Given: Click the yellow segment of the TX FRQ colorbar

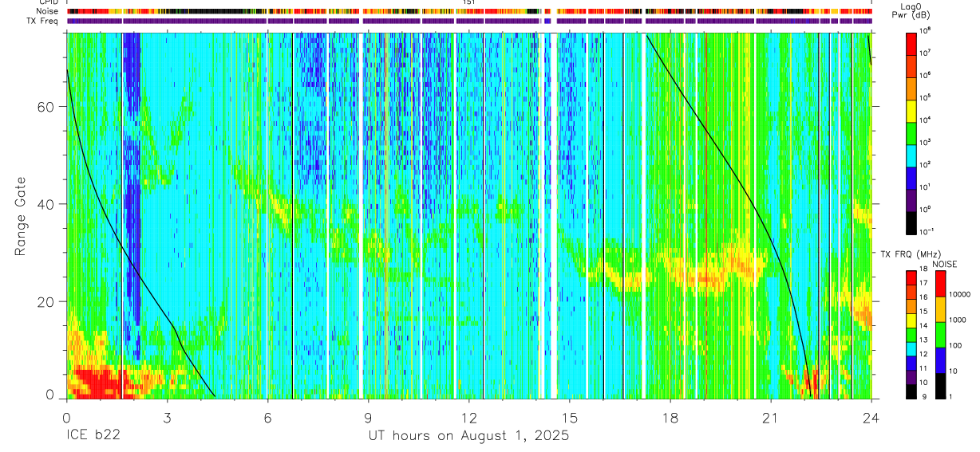Looking at the screenshot, I should pyautogui.click(x=912, y=320).
